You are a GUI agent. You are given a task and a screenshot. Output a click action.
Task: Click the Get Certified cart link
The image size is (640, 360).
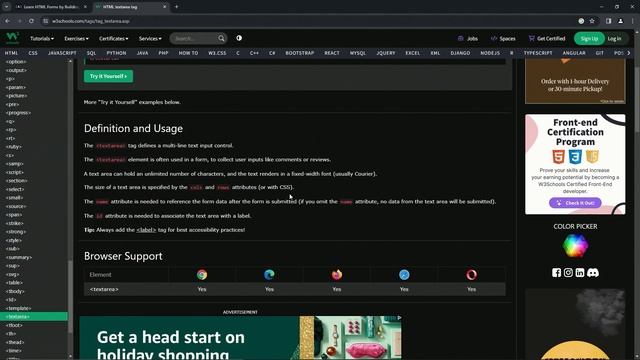(x=547, y=39)
